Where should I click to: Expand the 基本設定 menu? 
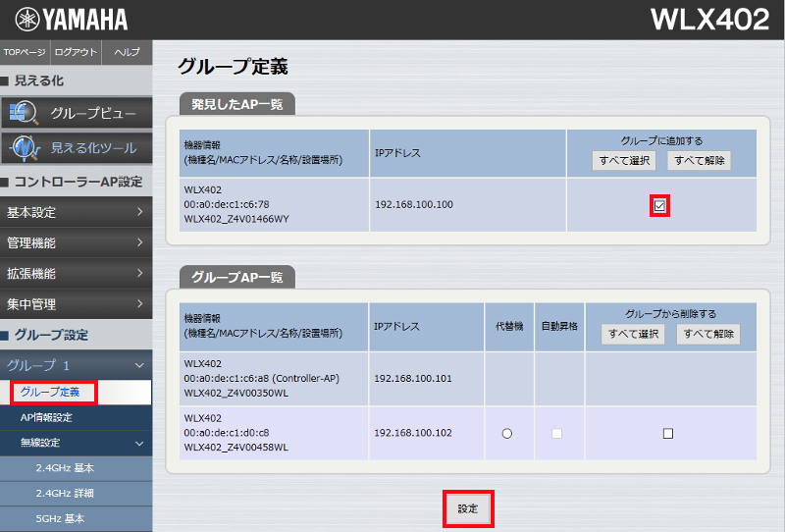[x=77, y=212]
